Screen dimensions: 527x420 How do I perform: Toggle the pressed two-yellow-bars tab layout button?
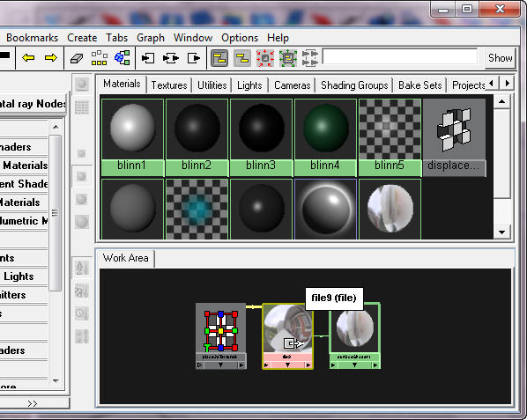point(219,58)
